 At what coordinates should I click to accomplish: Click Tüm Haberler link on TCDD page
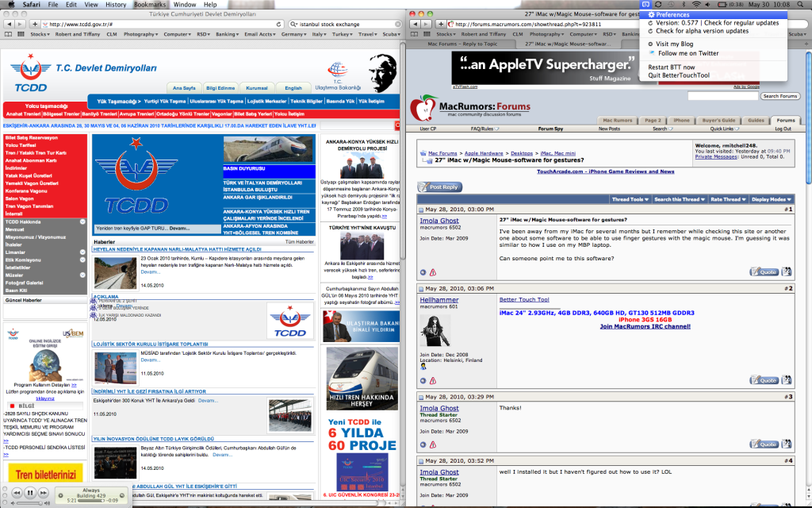pyautogui.click(x=299, y=242)
